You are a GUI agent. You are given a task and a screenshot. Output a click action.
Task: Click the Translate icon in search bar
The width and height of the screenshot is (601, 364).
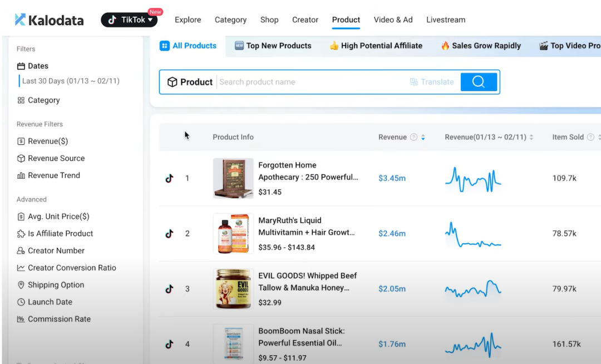tap(413, 82)
